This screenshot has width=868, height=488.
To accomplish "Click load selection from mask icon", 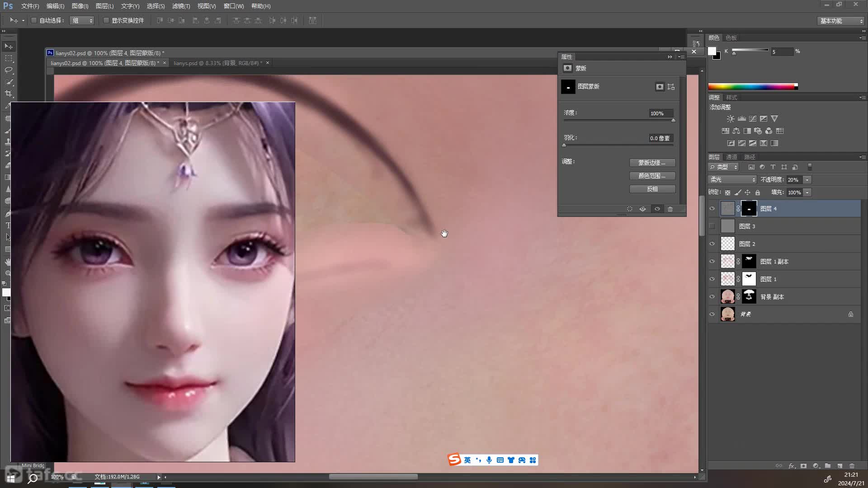I will [629, 209].
